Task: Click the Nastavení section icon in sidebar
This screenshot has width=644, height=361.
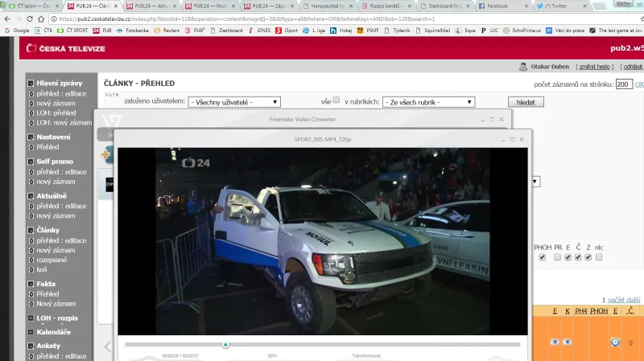Action: (31, 137)
